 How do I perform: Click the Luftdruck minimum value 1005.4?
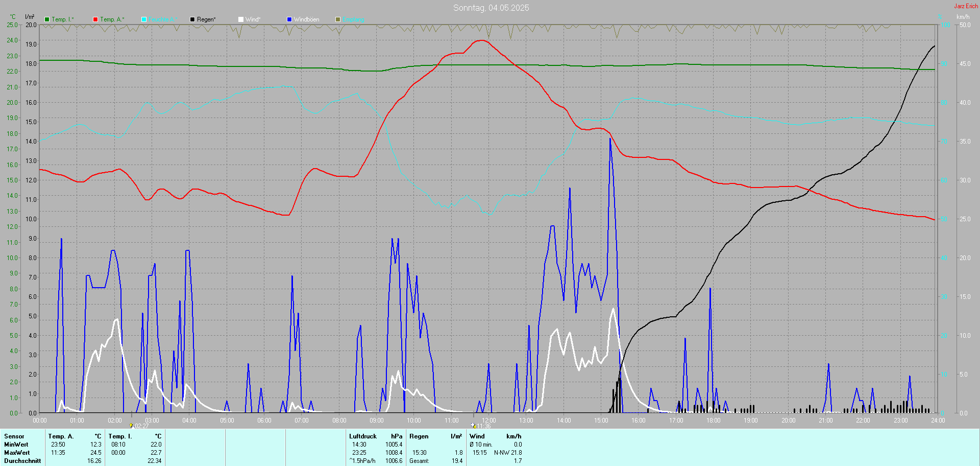(x=394, y=445)
